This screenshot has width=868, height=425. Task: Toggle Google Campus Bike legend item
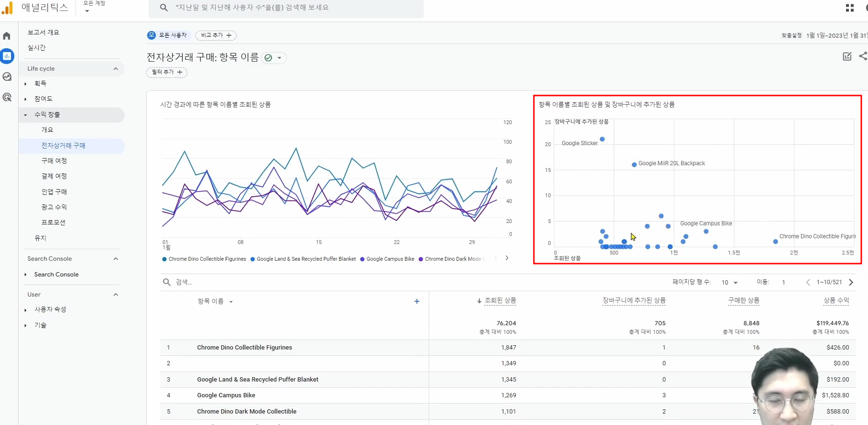(387, 259)
